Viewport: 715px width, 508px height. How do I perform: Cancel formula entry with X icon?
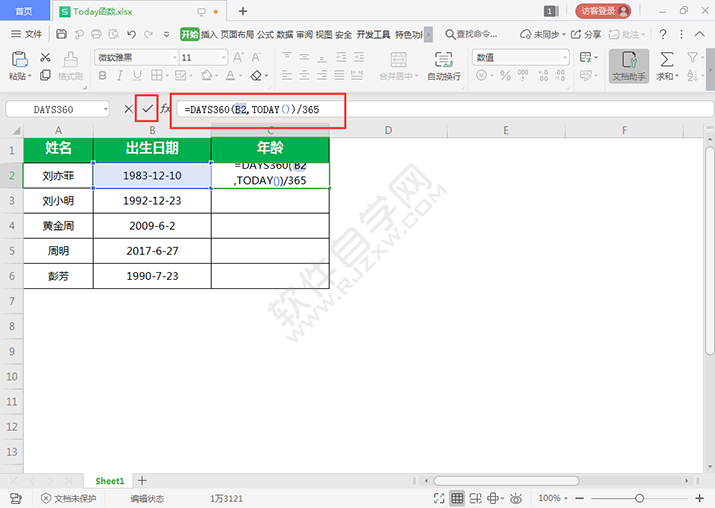pyautogui.click(x=128, y=108)
